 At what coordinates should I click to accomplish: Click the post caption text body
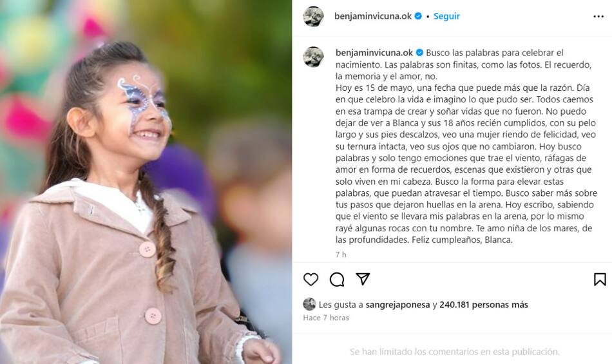[466, 146]
